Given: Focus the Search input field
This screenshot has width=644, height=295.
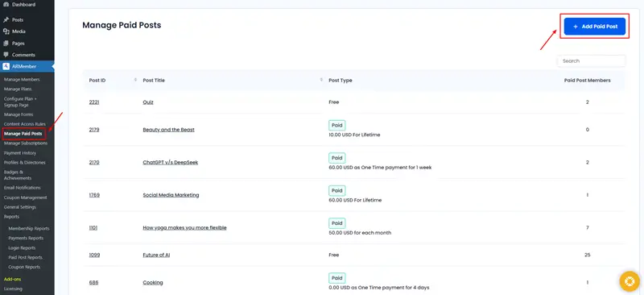Looking at the screenshot, I should 592,61.
